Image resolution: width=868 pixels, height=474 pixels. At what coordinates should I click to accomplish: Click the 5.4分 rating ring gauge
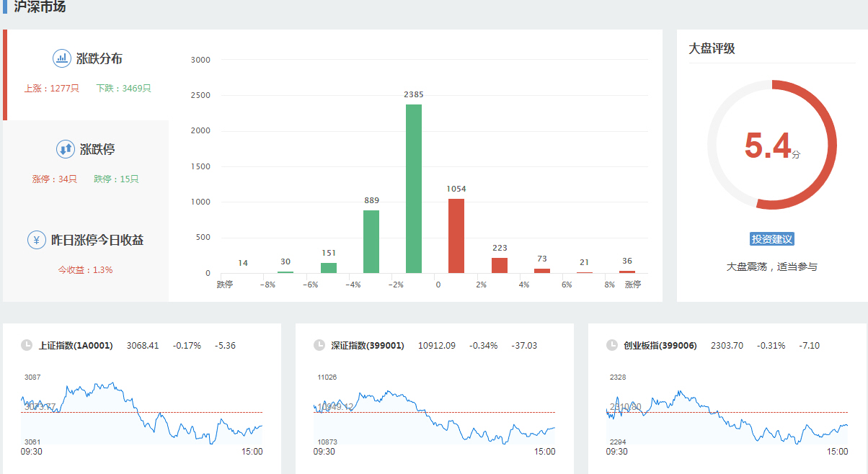pos(771,145)
